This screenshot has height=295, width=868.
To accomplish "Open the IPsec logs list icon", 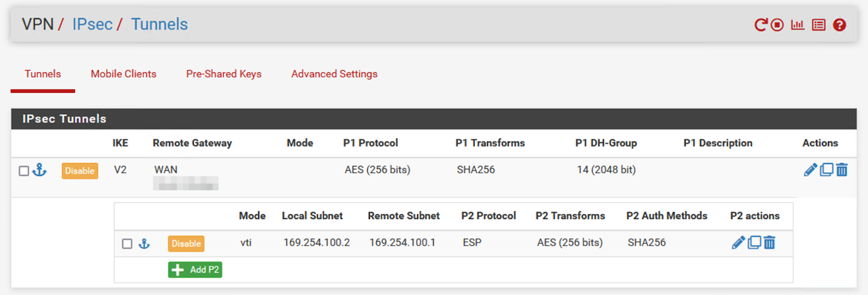I will tap(819, 25).
